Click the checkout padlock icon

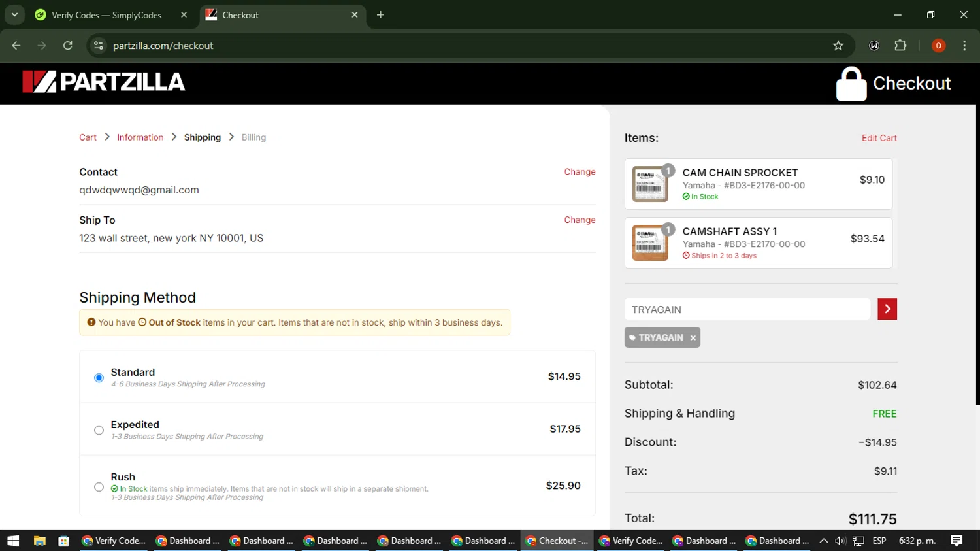[x=851, y=84]
